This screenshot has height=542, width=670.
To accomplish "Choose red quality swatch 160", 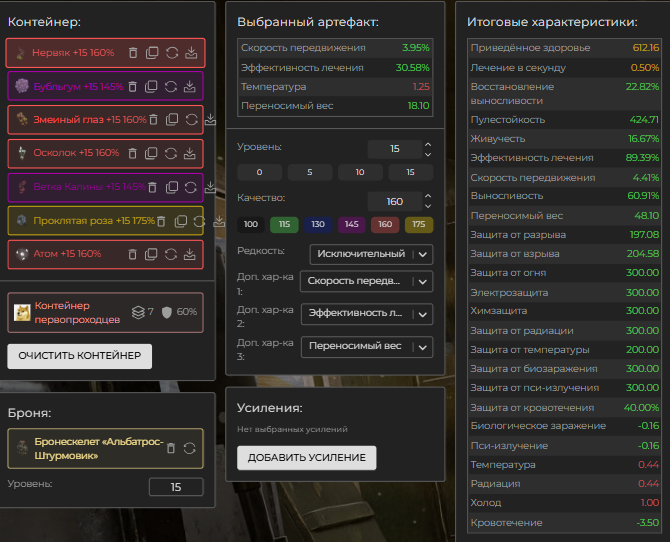I will click(x=385, y=224).
